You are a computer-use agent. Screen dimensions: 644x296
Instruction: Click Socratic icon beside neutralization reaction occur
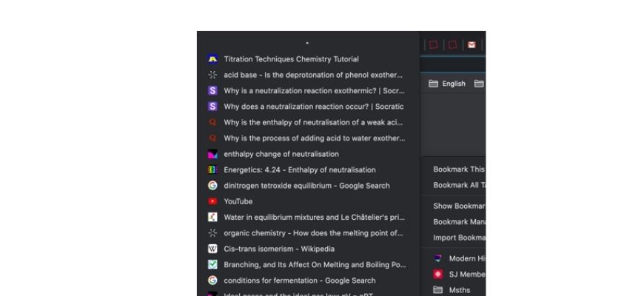[x=212, y=107]
